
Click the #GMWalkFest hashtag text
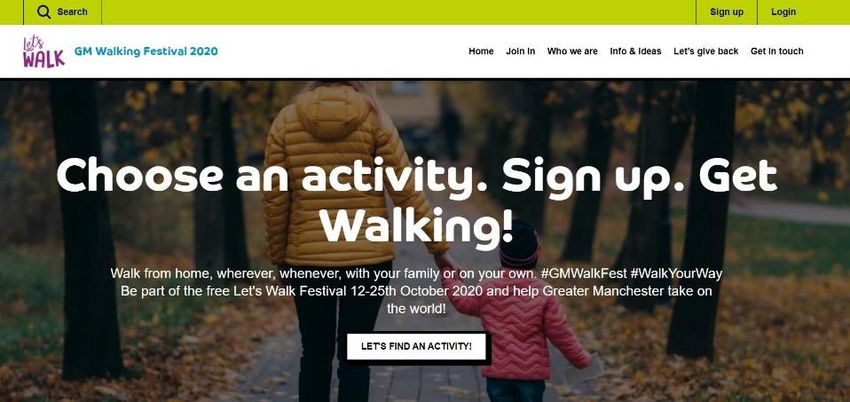tap(583, 273)
